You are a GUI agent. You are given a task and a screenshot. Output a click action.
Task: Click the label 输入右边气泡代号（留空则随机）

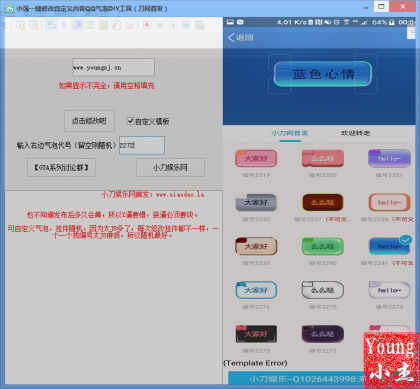pos(66,146)
